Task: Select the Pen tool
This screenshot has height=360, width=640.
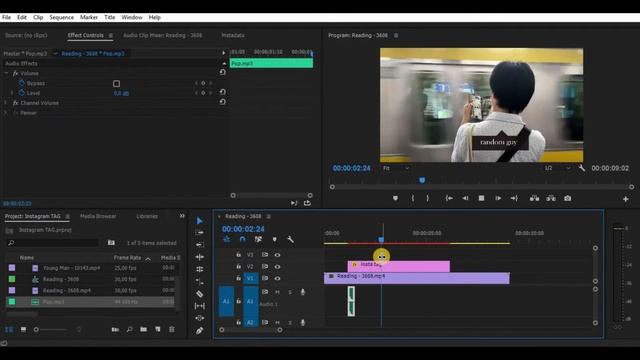Action: coord(199,331)
